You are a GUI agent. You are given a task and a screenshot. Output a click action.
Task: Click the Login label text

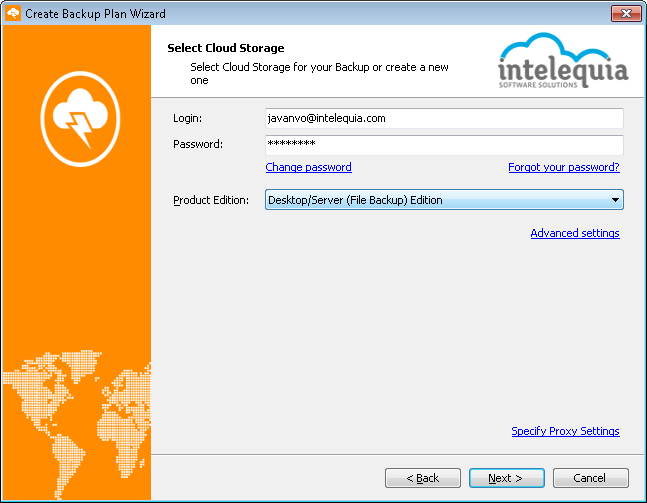(187, 118)
